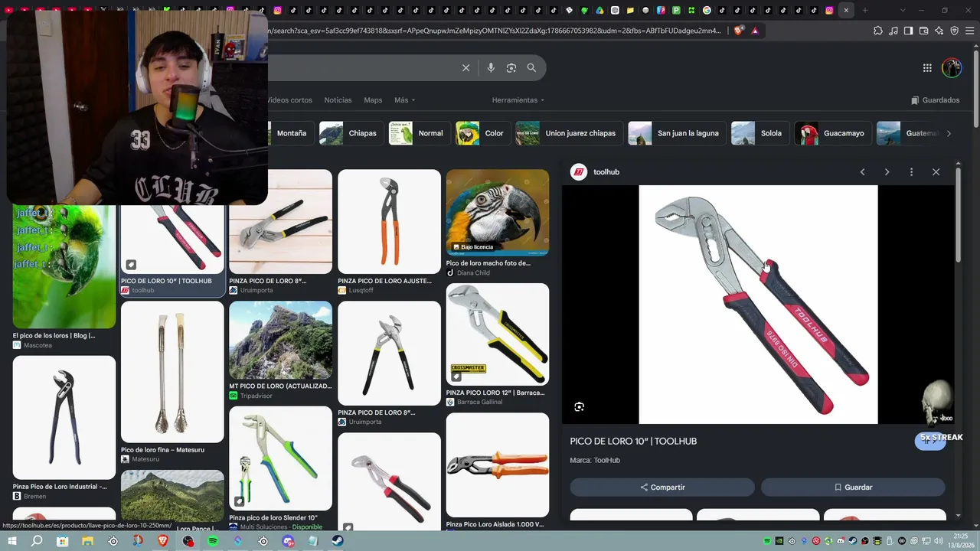
Task: Start a voice search with the microphone
Action: pos(491,68)
